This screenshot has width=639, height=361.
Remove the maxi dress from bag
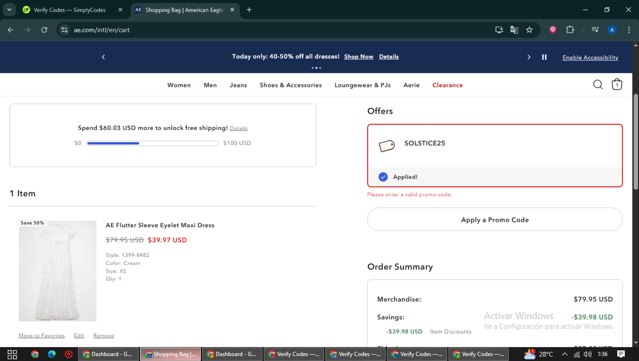point(104,336)
